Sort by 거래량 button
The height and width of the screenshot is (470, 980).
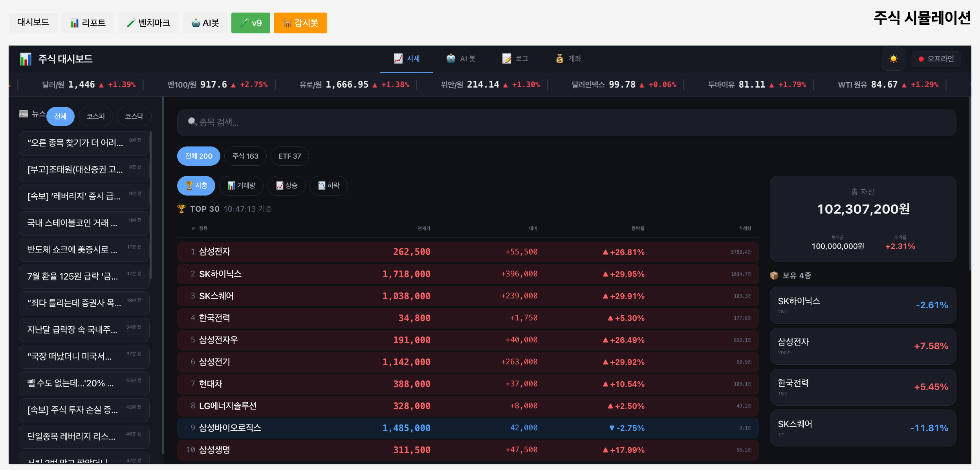pos(242,185)
